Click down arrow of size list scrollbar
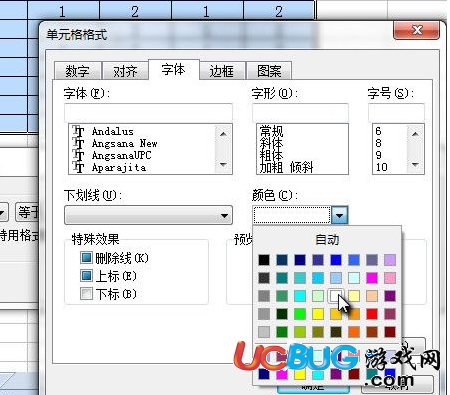 click(x=415, y=164)
